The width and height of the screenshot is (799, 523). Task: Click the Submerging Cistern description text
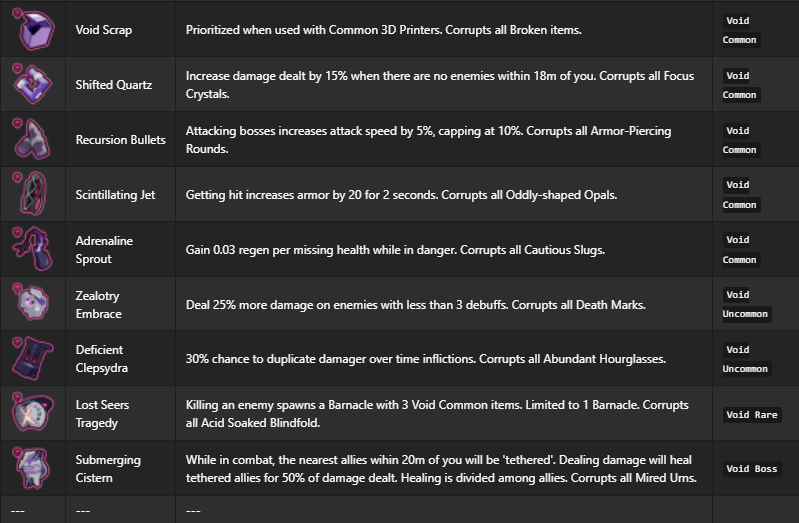[441, 469]
